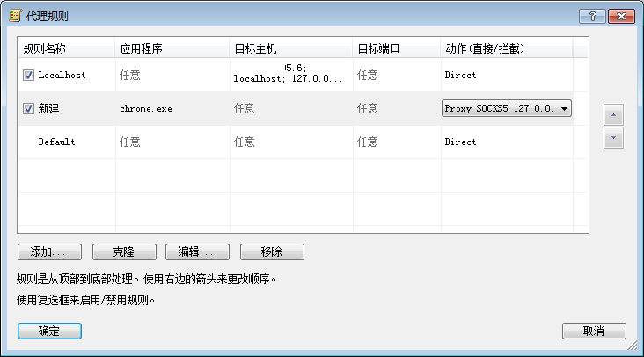Close the 代理规则 dialog
This screenshot has width=644, height=357.
[x=621, y=16]
